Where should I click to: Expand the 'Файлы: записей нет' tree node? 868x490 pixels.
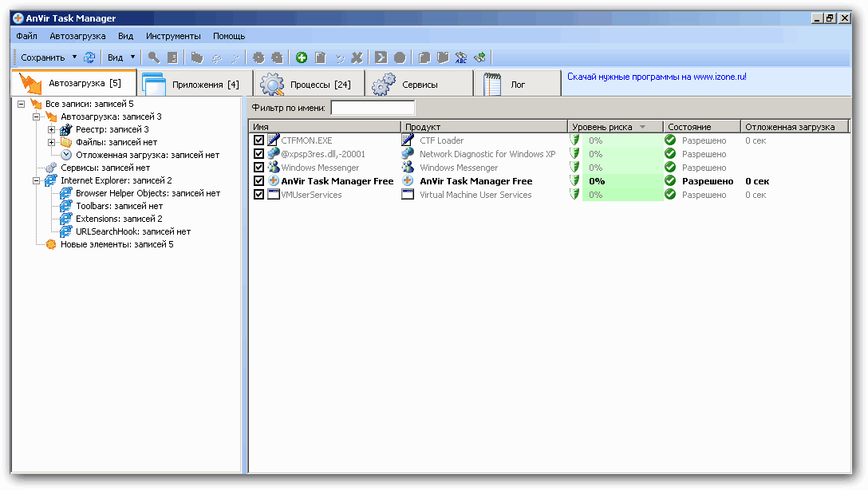(51, 142)
